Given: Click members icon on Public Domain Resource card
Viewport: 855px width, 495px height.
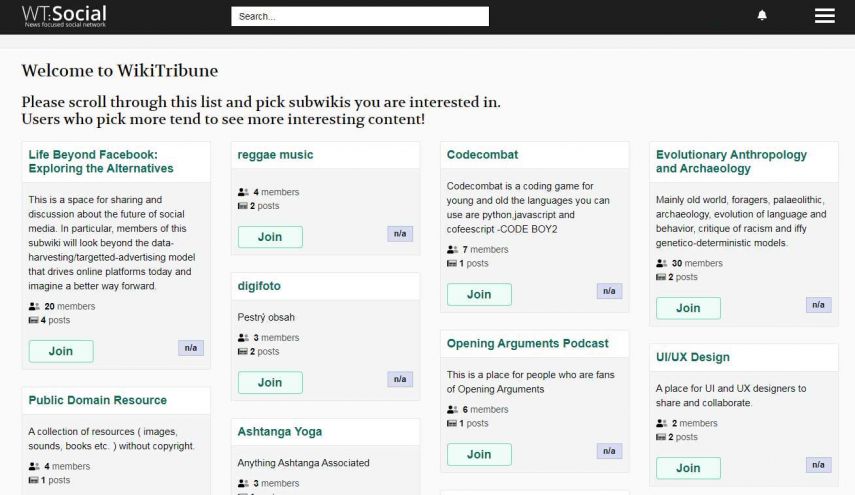Looking at the screenshot, I should tap(34, 467).
